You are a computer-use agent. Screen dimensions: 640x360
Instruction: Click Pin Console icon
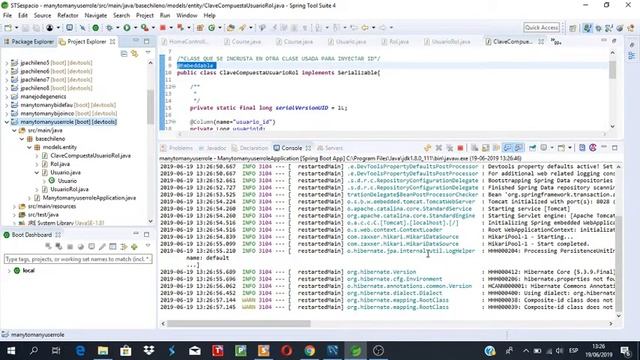[532, 148]
